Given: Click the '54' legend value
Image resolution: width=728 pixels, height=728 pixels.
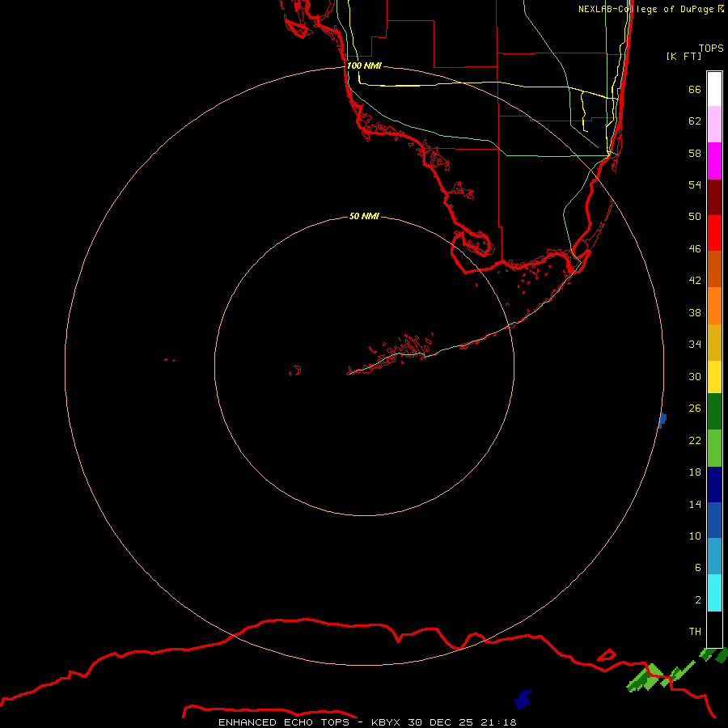Looking at the screenshot, I should 695,184.
